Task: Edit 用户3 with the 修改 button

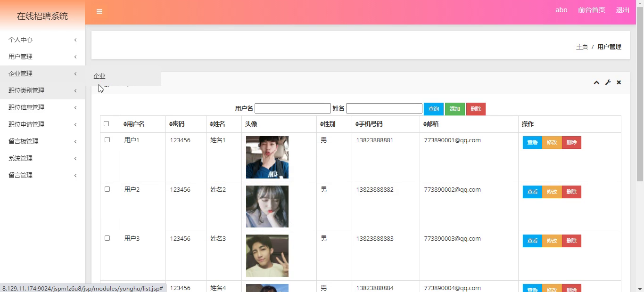Action: point(552,241)
